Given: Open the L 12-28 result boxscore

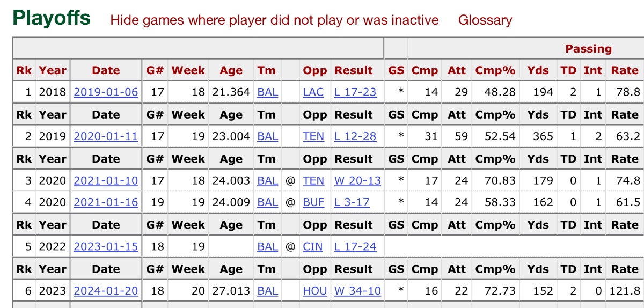Looking at the screenshot, I should [355, 136].
